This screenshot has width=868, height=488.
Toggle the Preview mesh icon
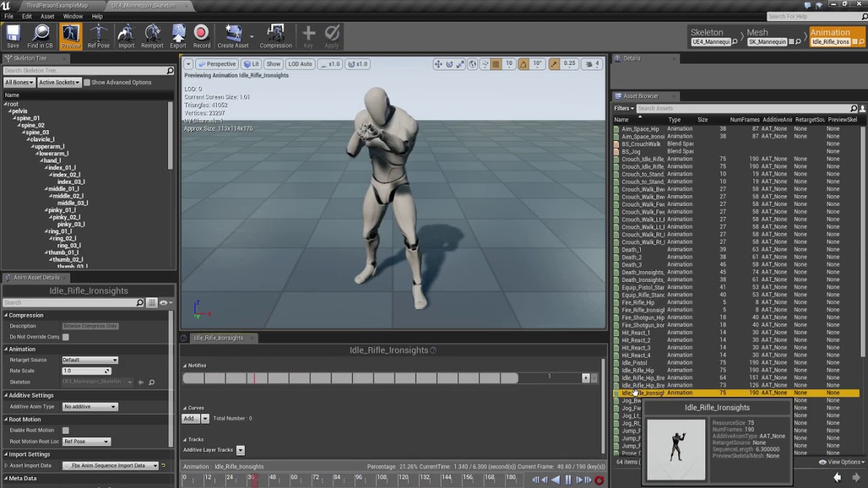pos(71,37)
